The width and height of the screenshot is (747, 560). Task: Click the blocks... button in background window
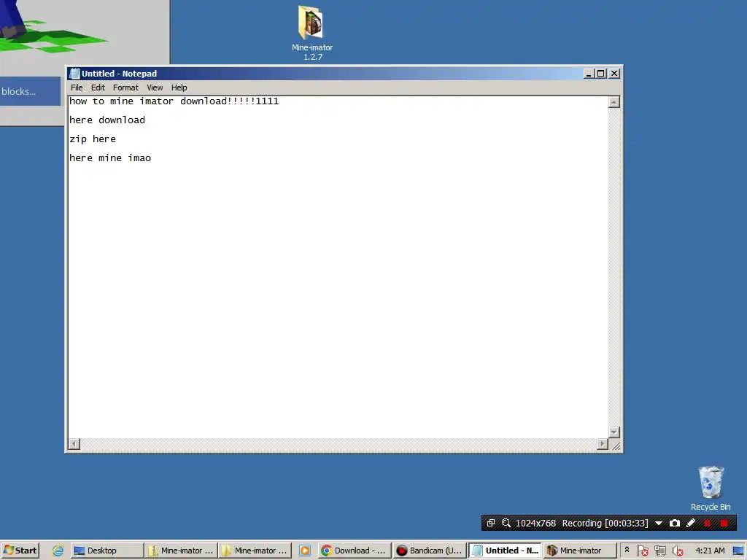[x=29, y=91]
